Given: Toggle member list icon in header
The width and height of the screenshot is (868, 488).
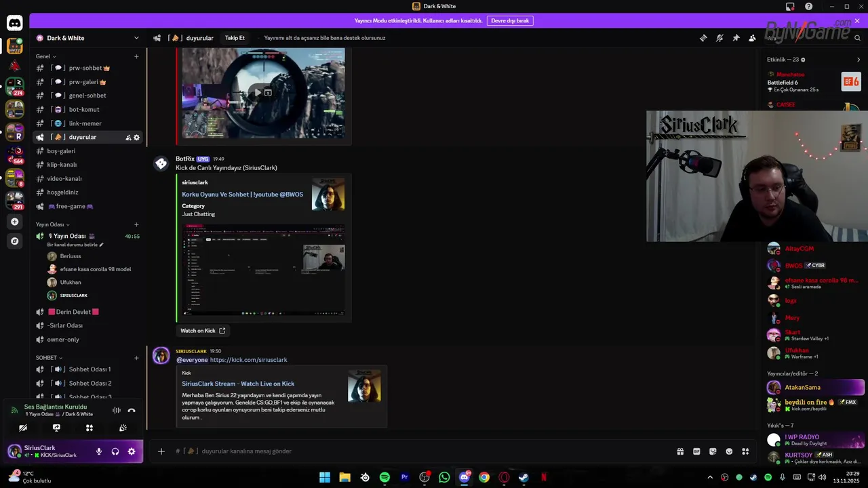Looking at the screenshot, I should (752, 38).
